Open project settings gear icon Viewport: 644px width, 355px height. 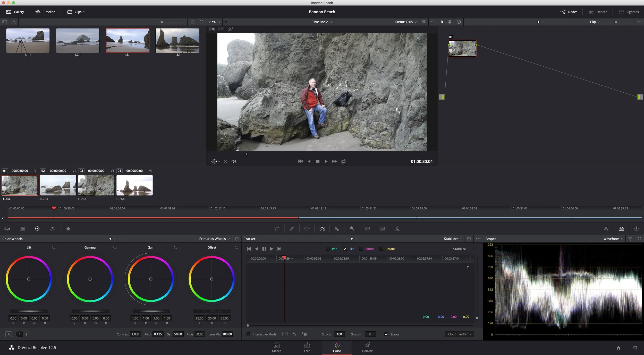tap(635, 348)
